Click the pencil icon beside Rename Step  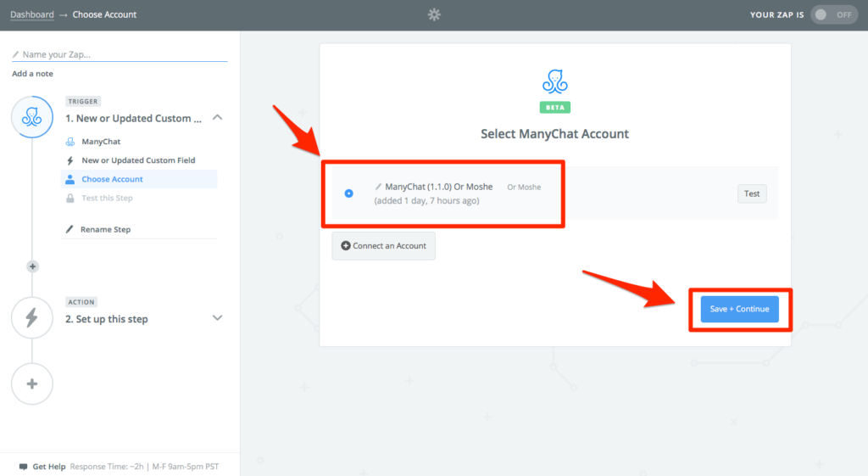70,229
